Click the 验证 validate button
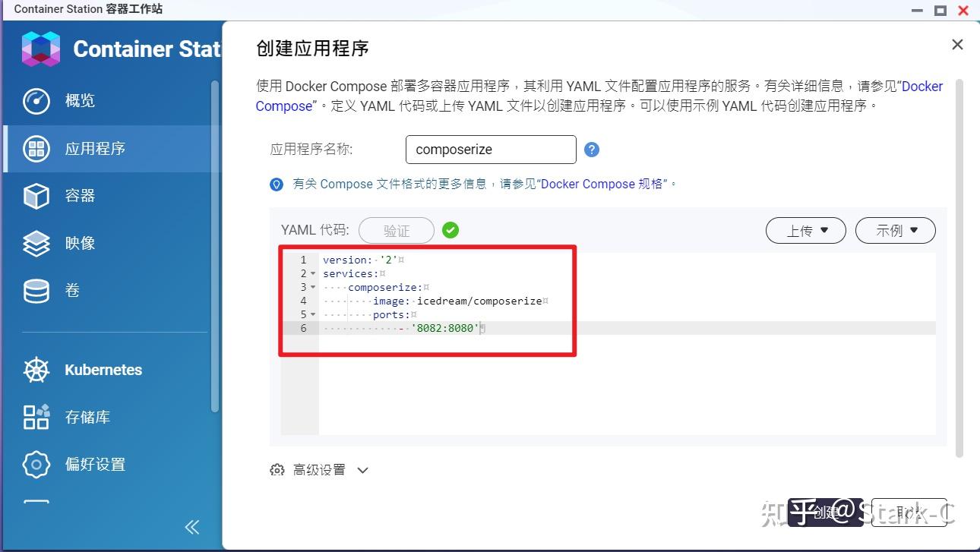 [x=396, y=230]
